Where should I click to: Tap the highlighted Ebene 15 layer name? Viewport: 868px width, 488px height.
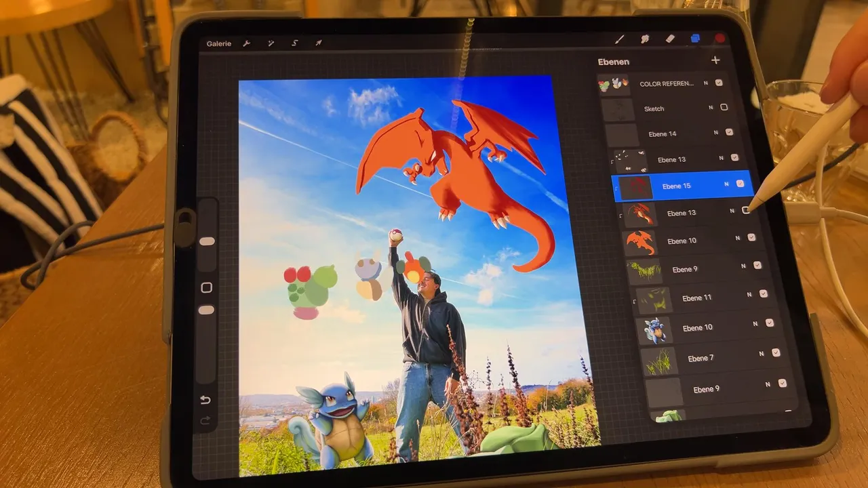point(676,186)
